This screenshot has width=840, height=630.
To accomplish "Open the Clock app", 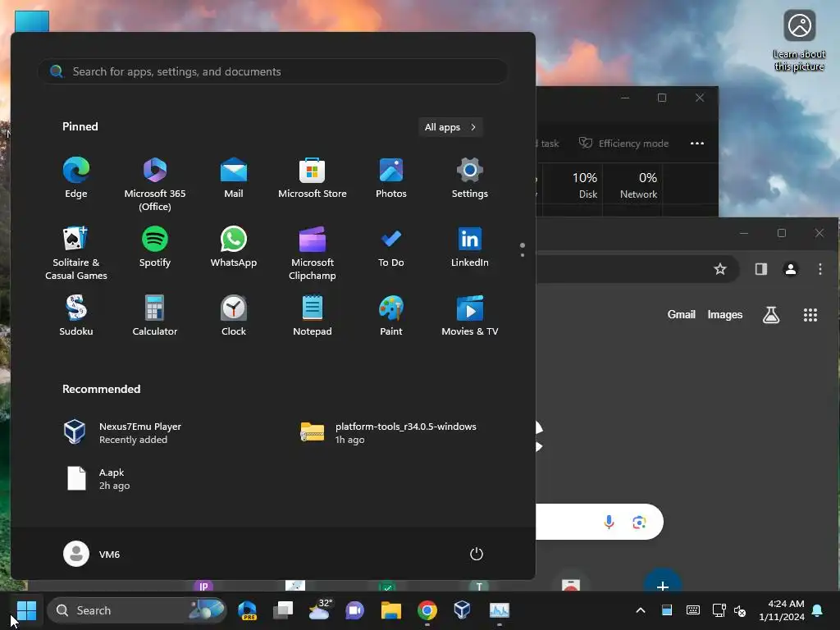I will pyautogui.click(x=234, y=316).
